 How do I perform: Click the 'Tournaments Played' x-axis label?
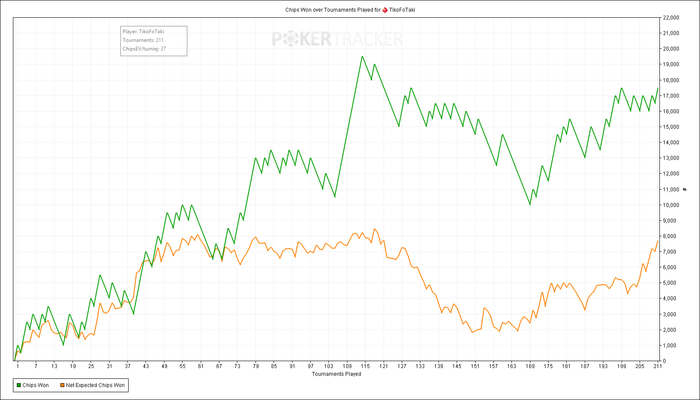click(x=336, y=374)
